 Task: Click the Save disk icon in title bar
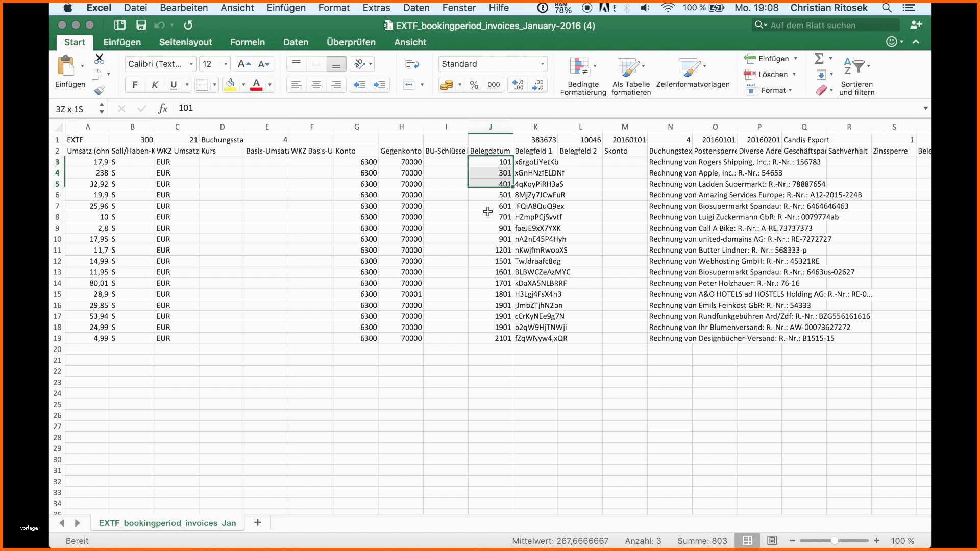tap(141, 25)
